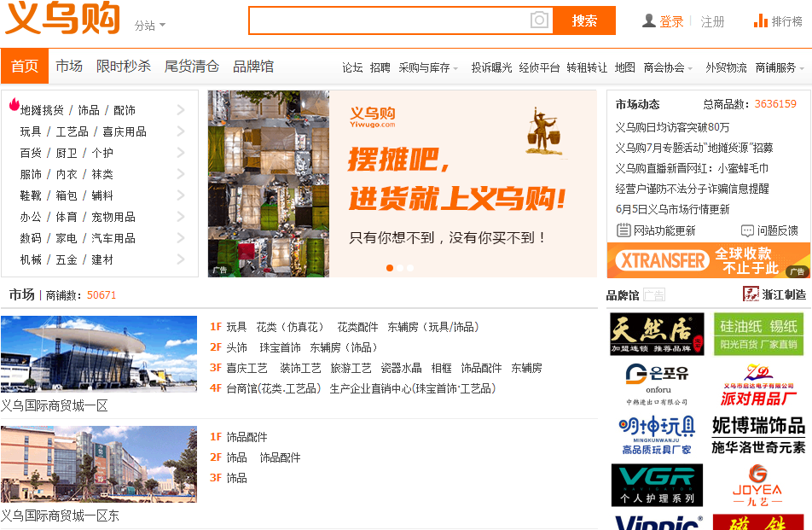Screen dimensions: 812x530
Task: Click the 网站功能更新 notepad icon
Action: 623,230
